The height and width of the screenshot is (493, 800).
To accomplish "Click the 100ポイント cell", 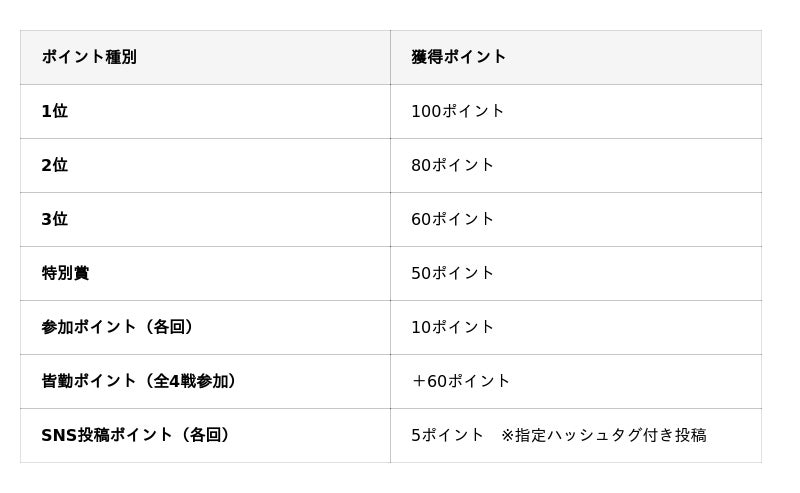I will coord(458,111).
